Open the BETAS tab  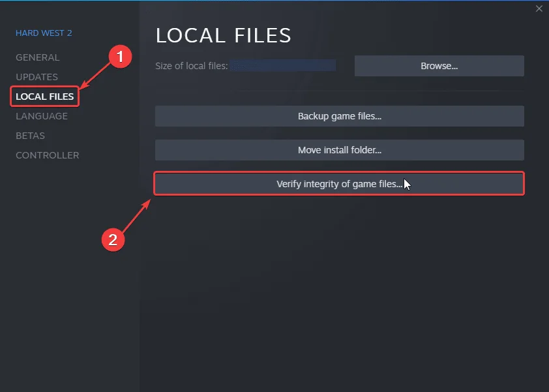pyautogui.click(x=30, y=136)
